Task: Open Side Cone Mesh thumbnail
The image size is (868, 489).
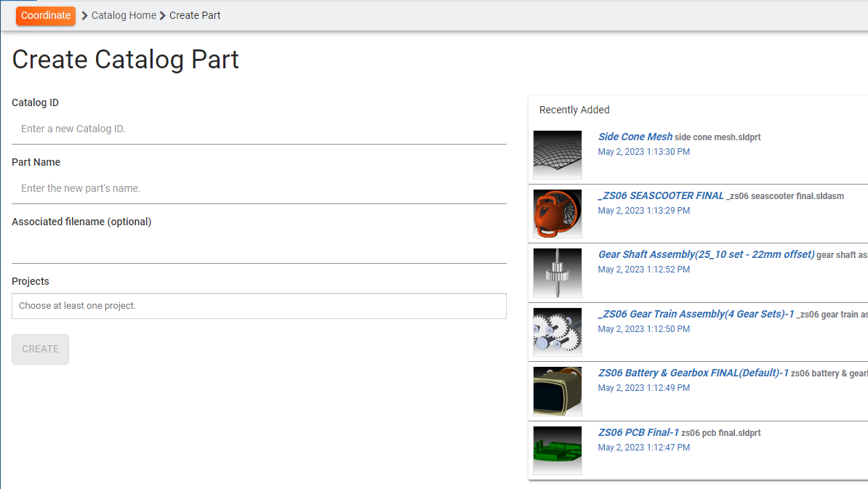Action: coord(558,155)
